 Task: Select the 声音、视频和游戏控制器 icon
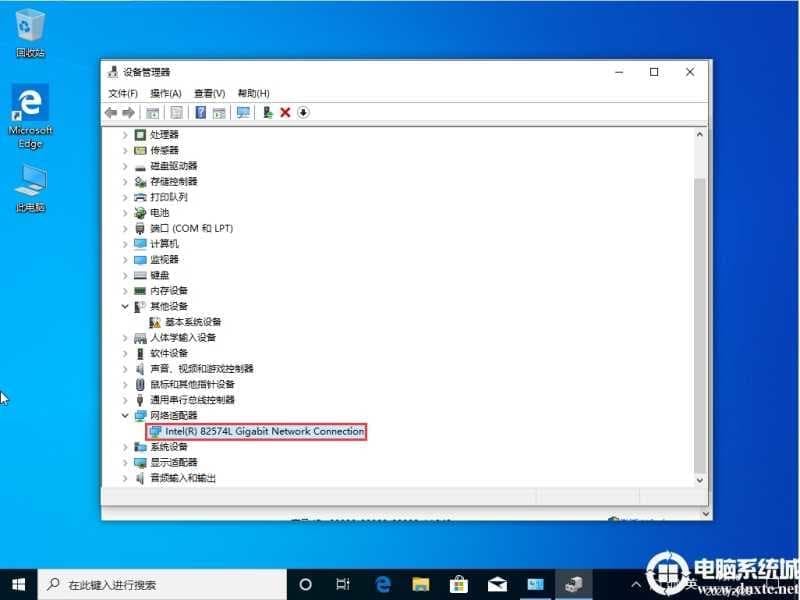pos(140,369)
